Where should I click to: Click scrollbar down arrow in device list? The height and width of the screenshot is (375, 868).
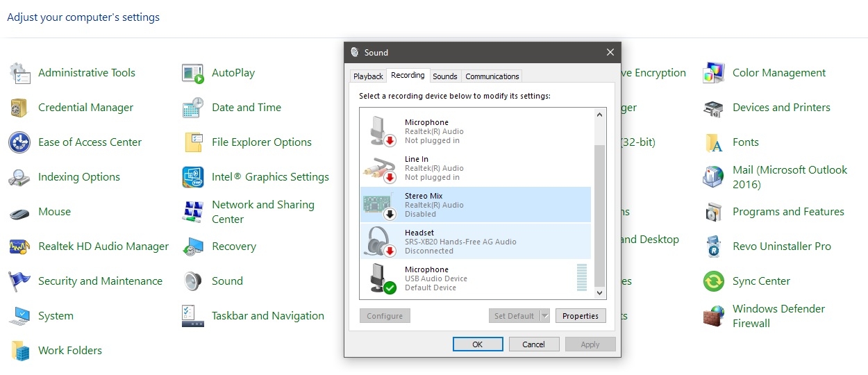600,293
